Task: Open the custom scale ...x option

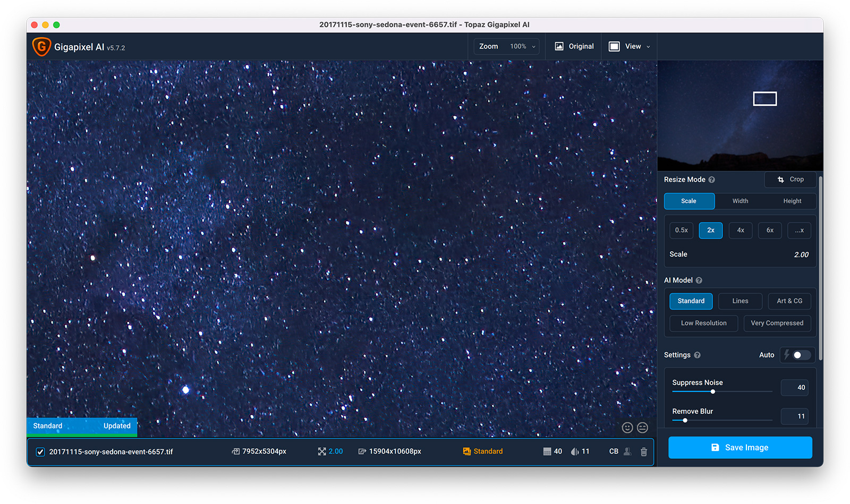Action: (x=799, y=230)
